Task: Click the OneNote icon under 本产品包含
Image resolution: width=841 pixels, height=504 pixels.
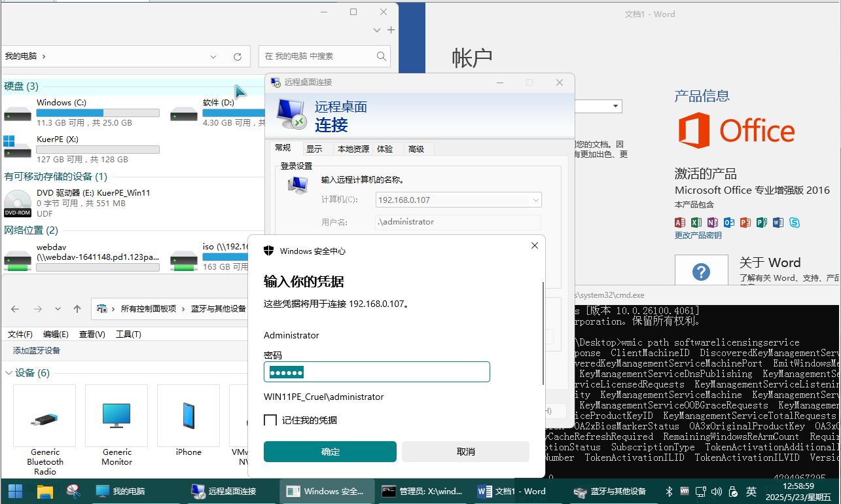Action: [713, 223]
